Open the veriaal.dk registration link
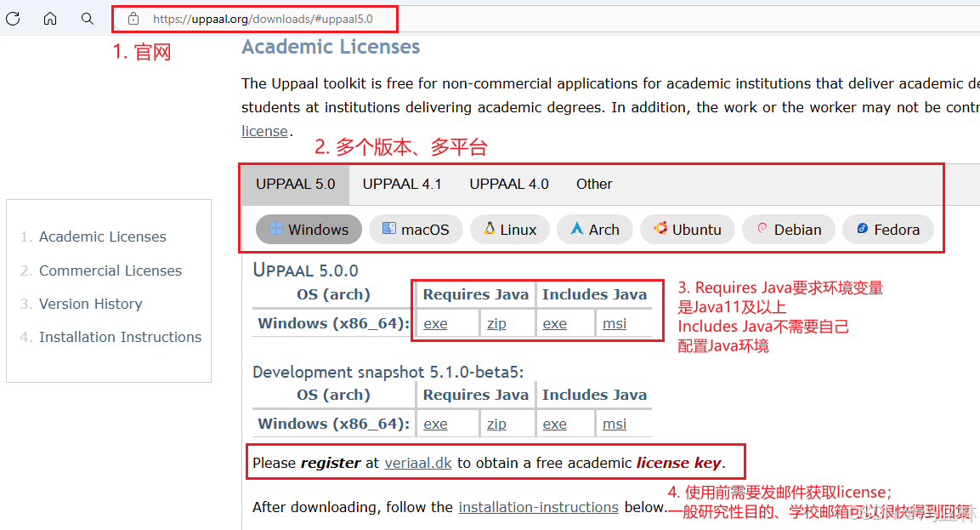Viewport: 980px width, 530px height. tap(418, 463)
